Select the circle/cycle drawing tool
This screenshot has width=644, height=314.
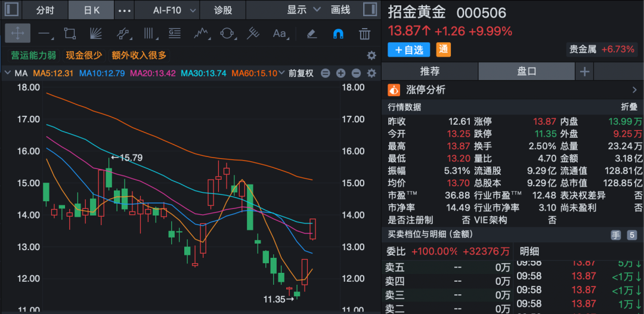click(227, 33)
